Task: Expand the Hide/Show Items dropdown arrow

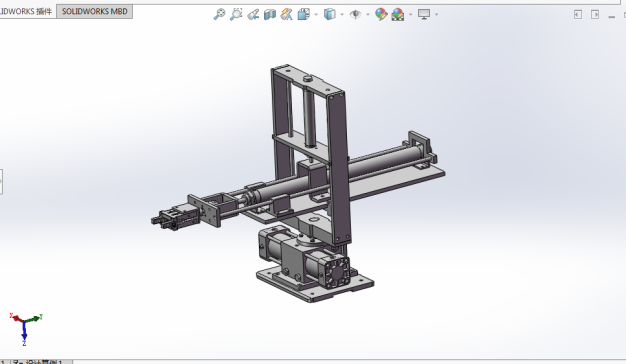Action: tap(368, 15)
